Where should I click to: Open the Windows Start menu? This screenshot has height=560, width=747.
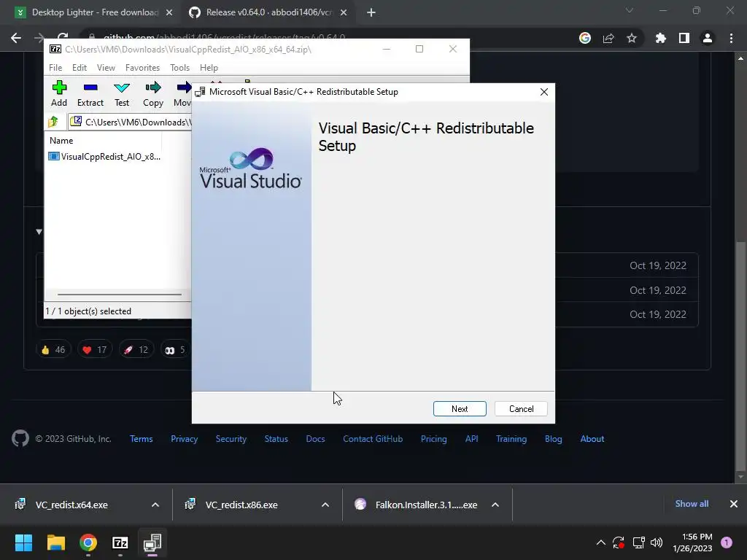click(23, 542)
